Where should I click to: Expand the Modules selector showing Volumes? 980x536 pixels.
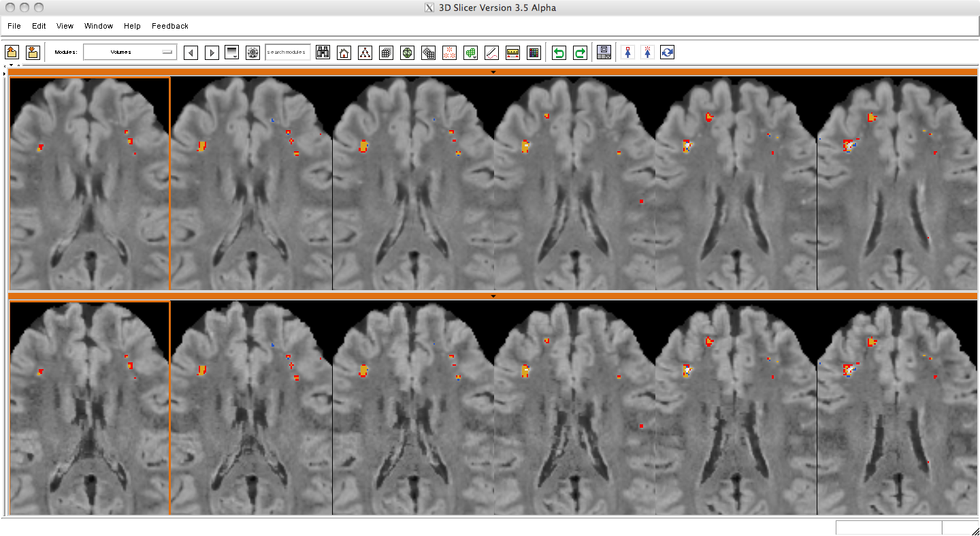pyautogui.click(x=130, y=52)
